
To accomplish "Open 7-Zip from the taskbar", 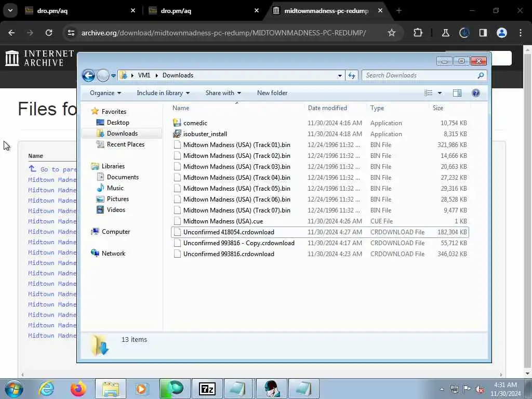I will (x=207, y=389).
